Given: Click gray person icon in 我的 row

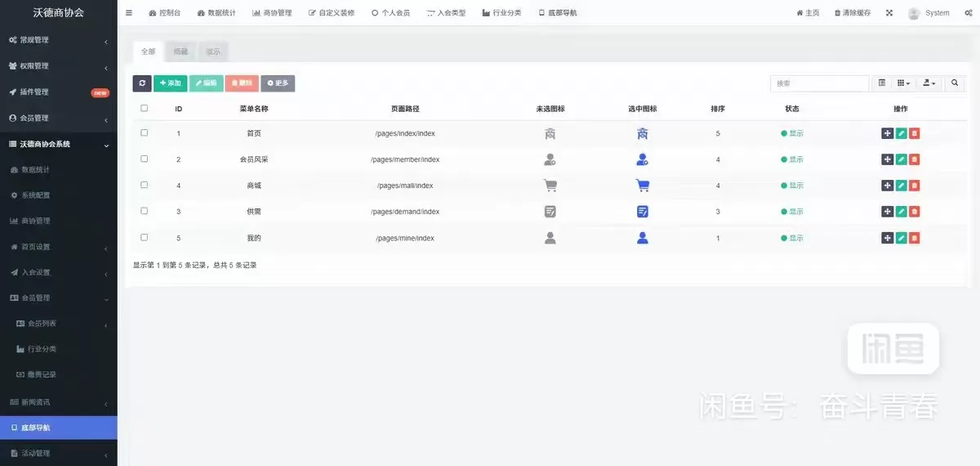Looking at the screenshot, I should (550, 238).
